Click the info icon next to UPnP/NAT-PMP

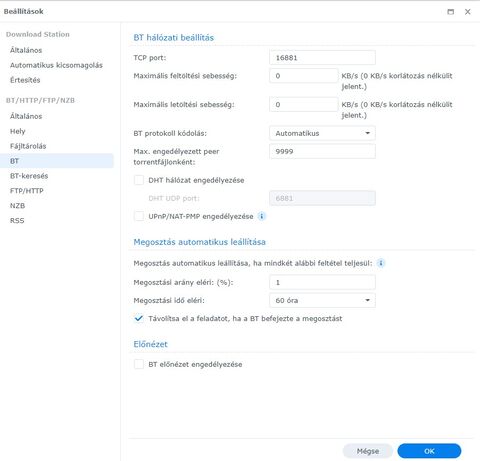tap(262, 216)
